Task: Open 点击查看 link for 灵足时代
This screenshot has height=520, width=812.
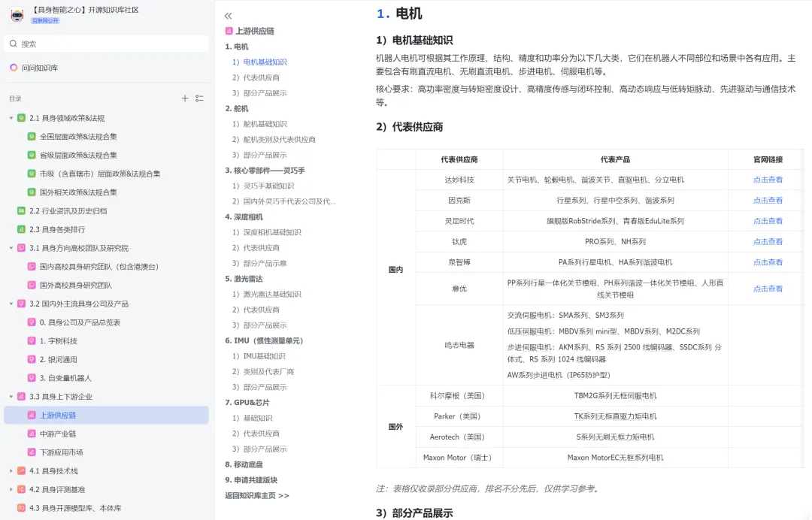Action: (x=768, y=221)
